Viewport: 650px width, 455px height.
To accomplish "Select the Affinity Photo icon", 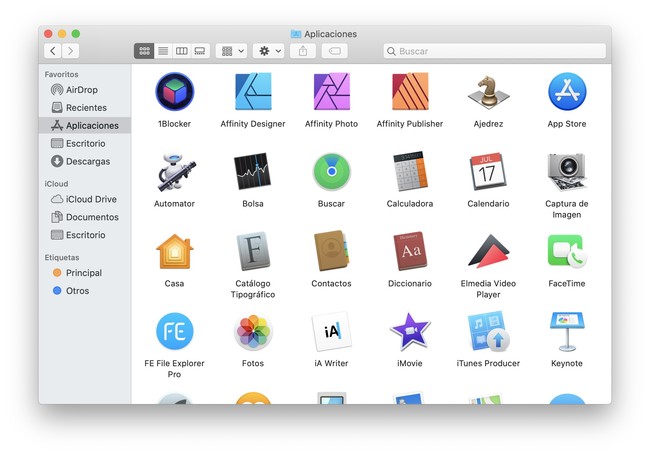I will pos(331,92).
